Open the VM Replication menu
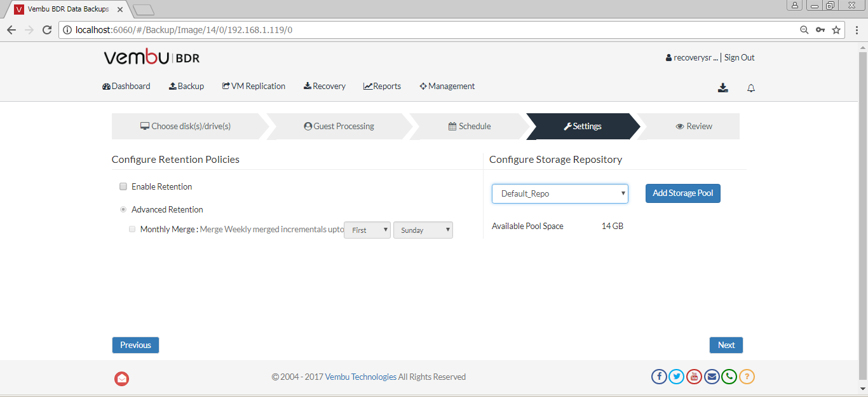Screen dimensions: 868x397 254,86
